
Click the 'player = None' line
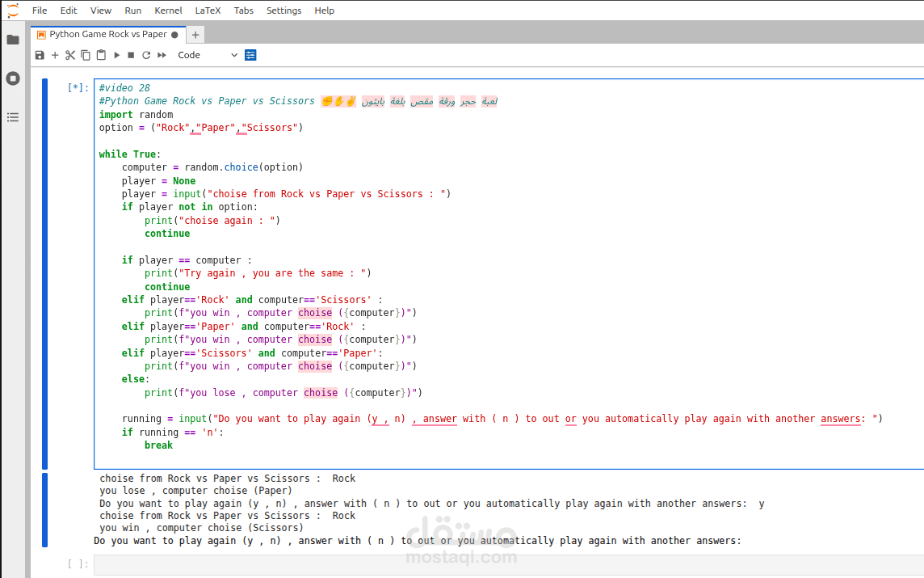tap(158, 181)
